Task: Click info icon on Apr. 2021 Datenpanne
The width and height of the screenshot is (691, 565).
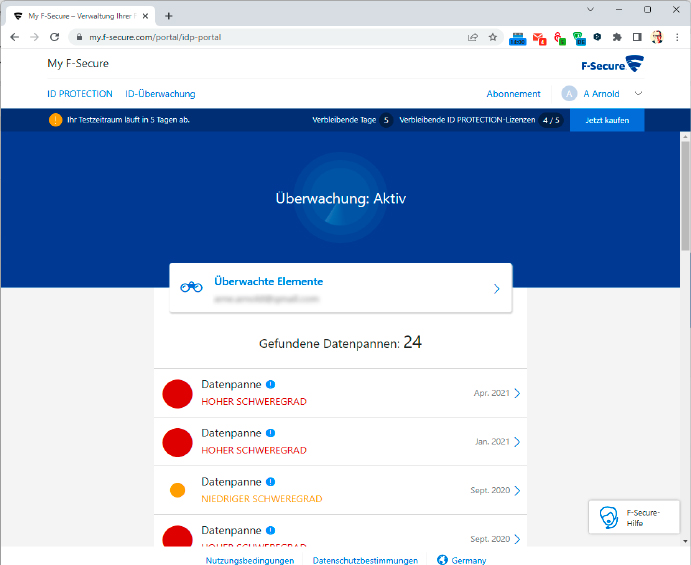Action: [x=271, y=384]
